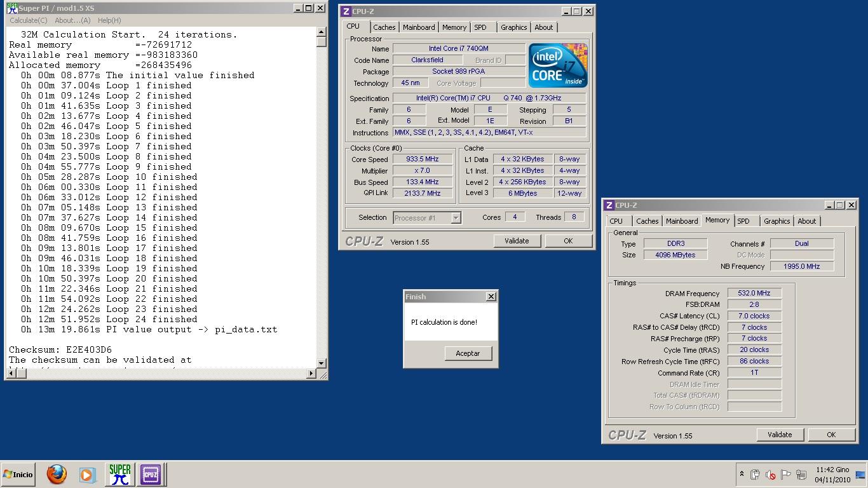Click the show desktop icon
Screen dimensions: 868x488
(x=860, y=475)
